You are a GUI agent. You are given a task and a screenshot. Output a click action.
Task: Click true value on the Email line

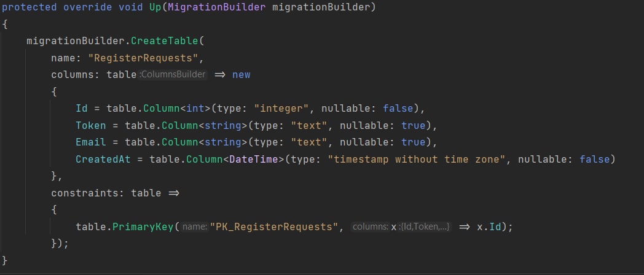(413, 142)
